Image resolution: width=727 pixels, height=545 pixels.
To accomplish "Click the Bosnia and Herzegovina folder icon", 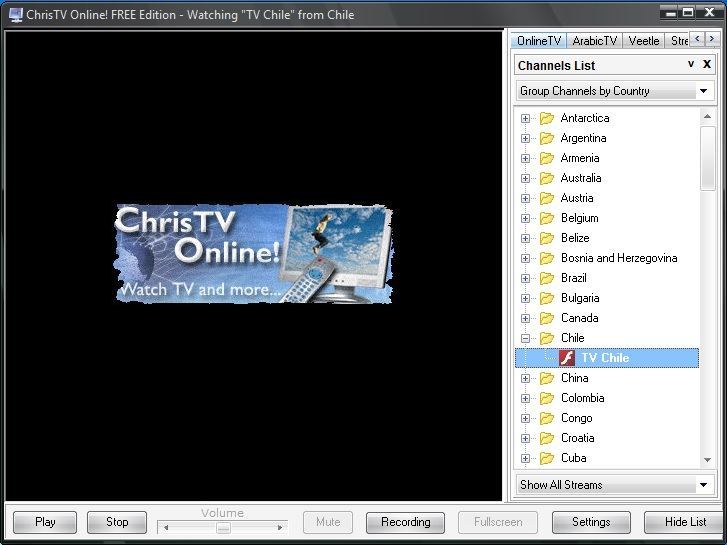I will click(547, 258).
